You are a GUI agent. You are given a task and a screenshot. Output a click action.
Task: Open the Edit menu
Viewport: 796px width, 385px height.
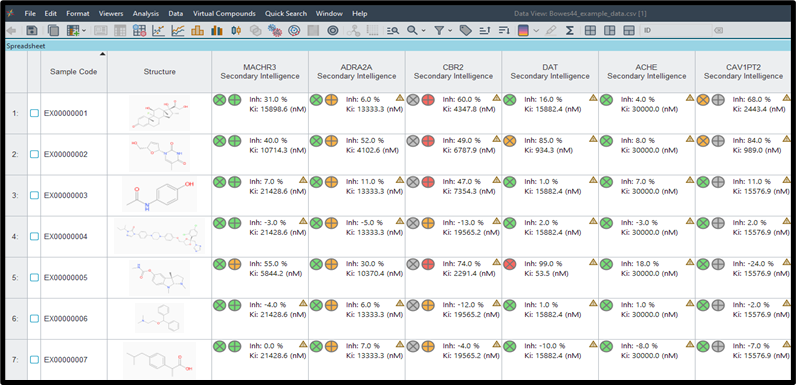(x=51, y=14)
